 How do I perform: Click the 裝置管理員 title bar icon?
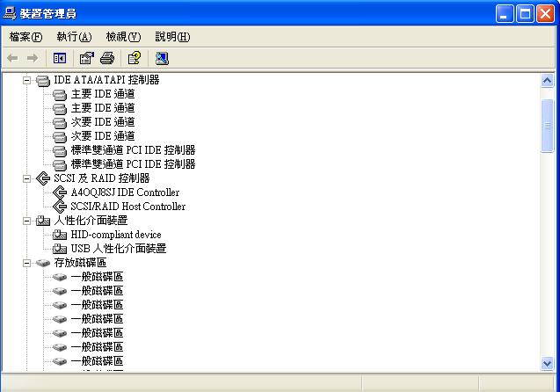tap(10, 13)
